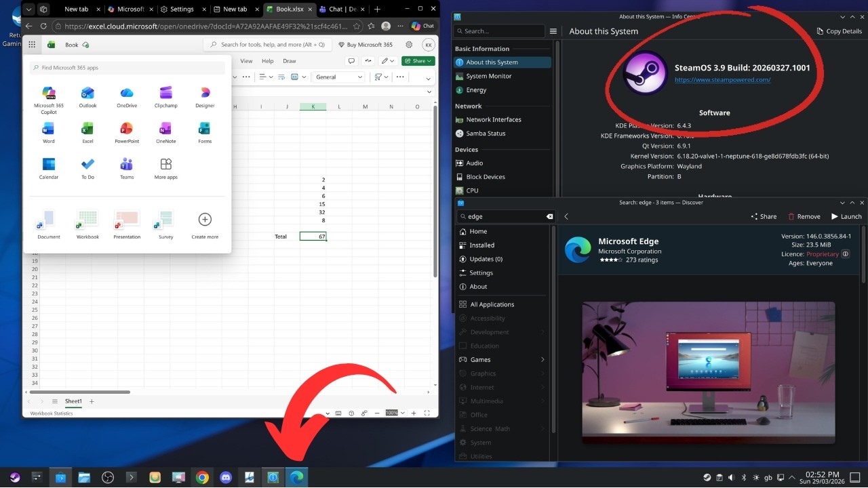
Task: Open the taskbar clock
Action: coord(822,478)
